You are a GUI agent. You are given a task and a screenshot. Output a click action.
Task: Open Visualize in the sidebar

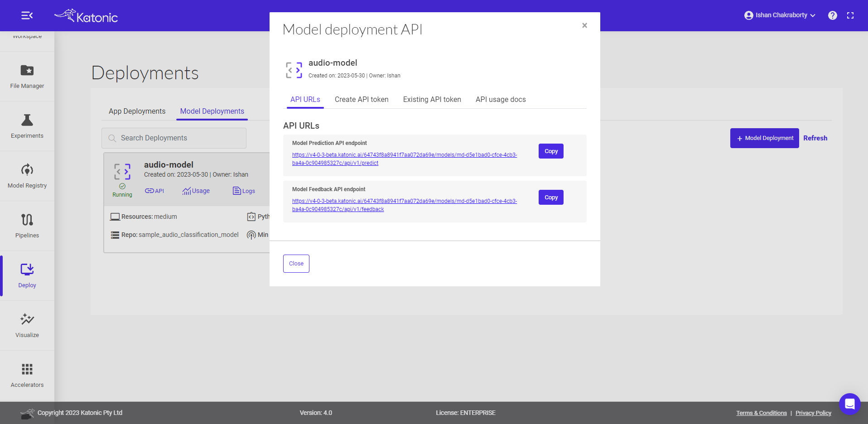(27, 325)
